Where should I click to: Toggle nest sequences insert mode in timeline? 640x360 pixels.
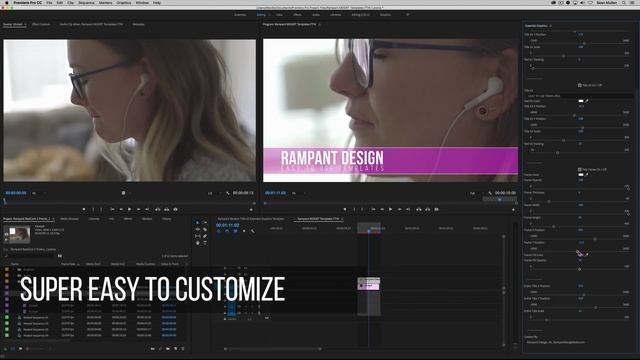pos(218,231)
